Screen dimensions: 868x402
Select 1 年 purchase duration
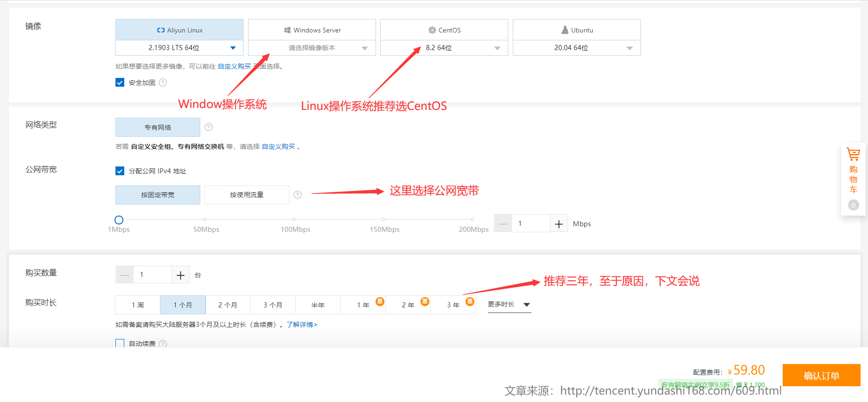[363, 305]
